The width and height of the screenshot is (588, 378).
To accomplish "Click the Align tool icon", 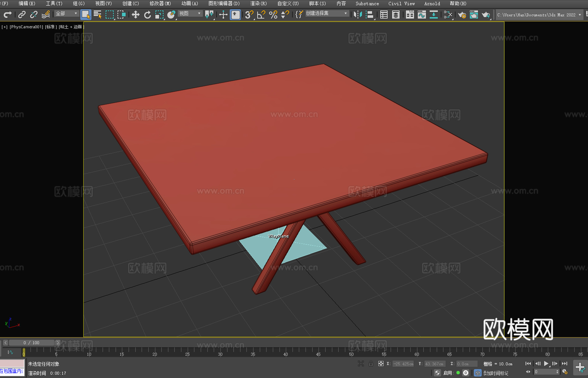I will tap(370, 14).
